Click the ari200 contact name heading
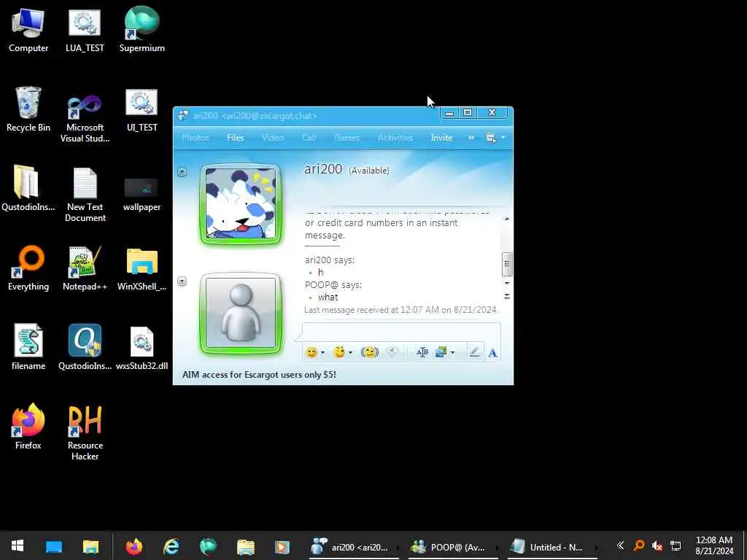This screenshot has width=747, height=560. point(323,169)
